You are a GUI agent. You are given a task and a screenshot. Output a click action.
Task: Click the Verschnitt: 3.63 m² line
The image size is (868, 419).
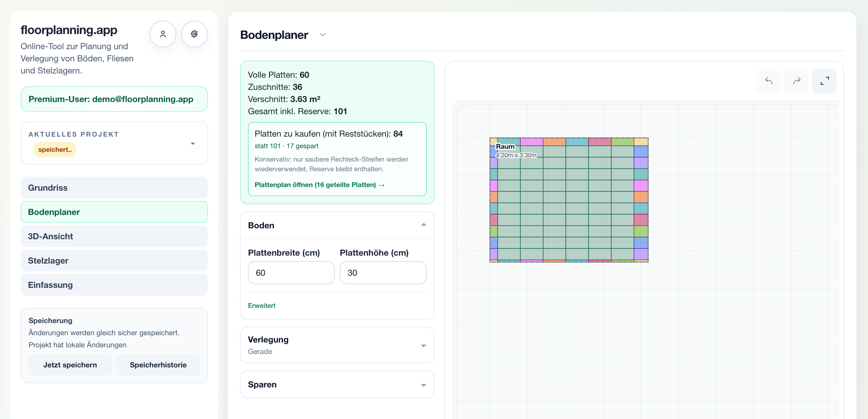point(284,99)
